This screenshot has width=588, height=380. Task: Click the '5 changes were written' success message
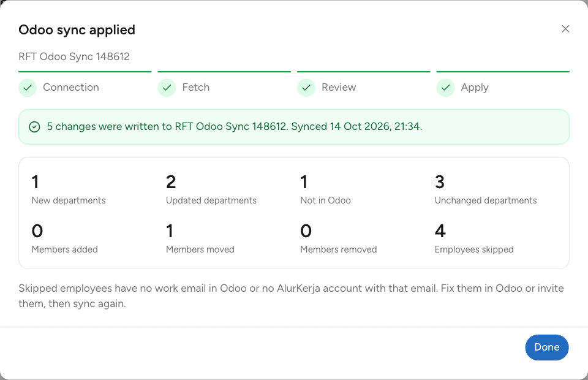[235, 126]
